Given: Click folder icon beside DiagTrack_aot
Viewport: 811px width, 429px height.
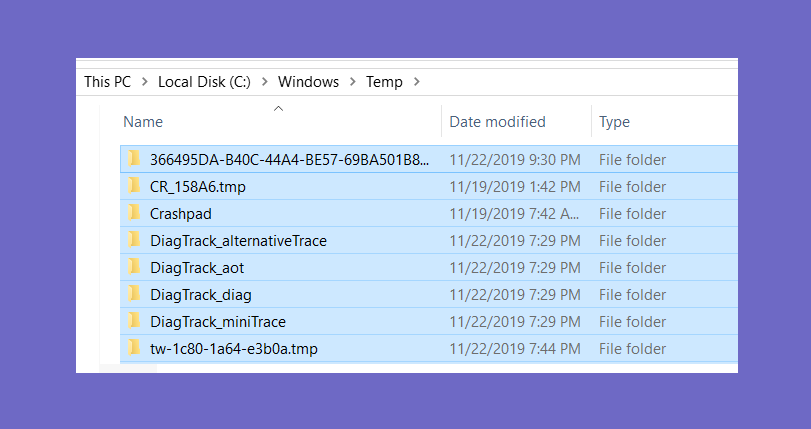Looking at the screenshot, I should pyautogui.click(x=134, y=267).
